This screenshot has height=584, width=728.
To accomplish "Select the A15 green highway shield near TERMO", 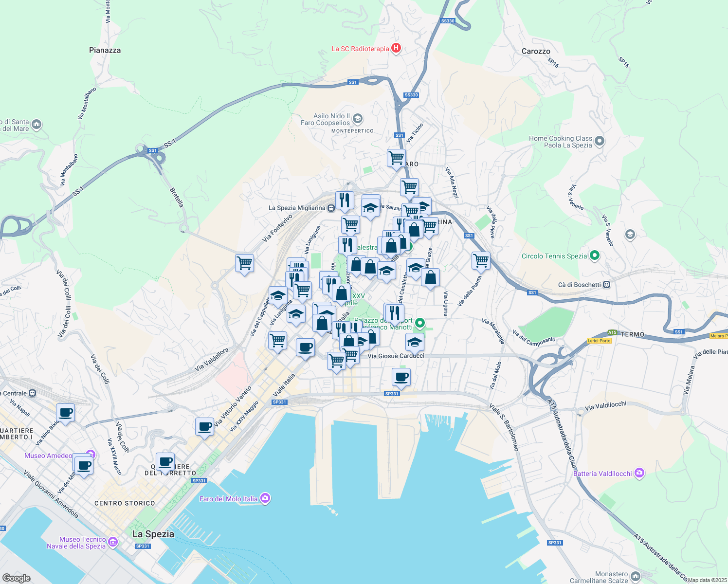I will (612, 332).
